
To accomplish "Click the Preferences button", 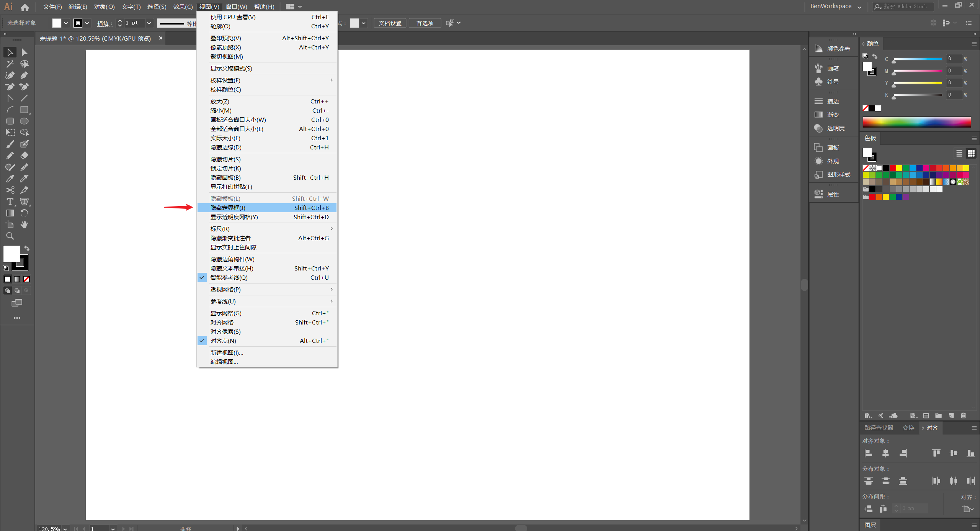I will [x=425, y=23].
